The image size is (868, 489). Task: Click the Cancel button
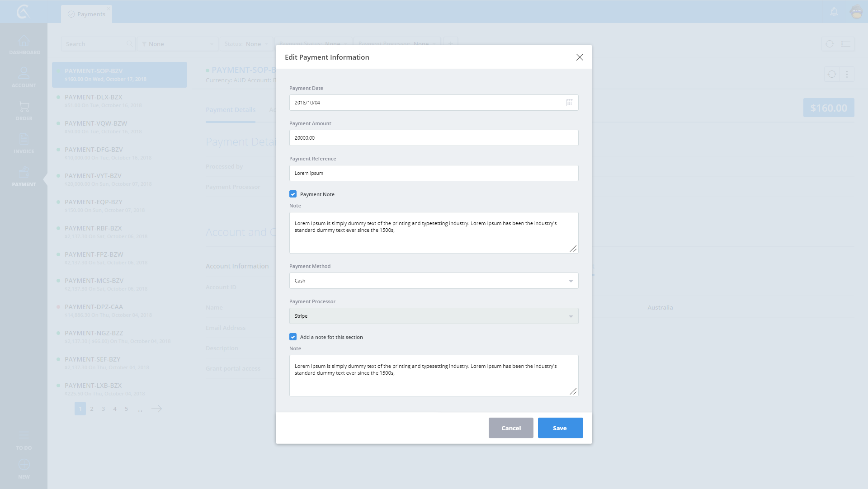pyautogui.click(x=511, y=428)
